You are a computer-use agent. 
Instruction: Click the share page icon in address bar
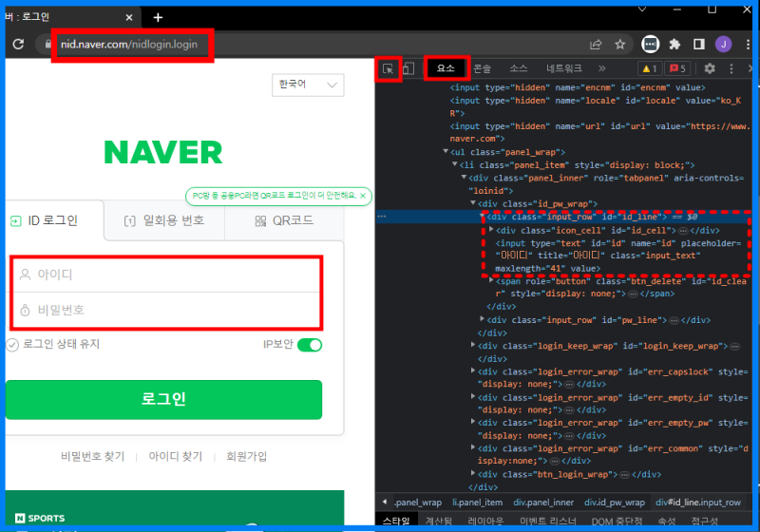[x=596, y=45]
